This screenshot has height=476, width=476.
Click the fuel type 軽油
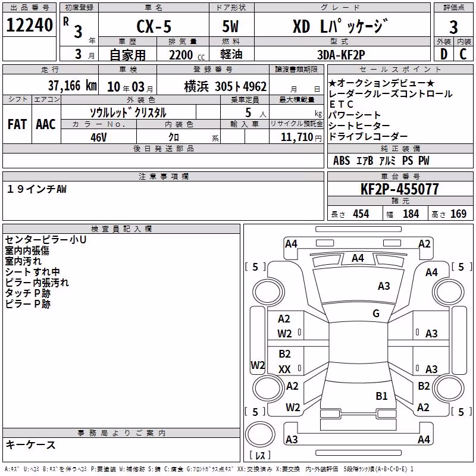click(x=231, y=54)
